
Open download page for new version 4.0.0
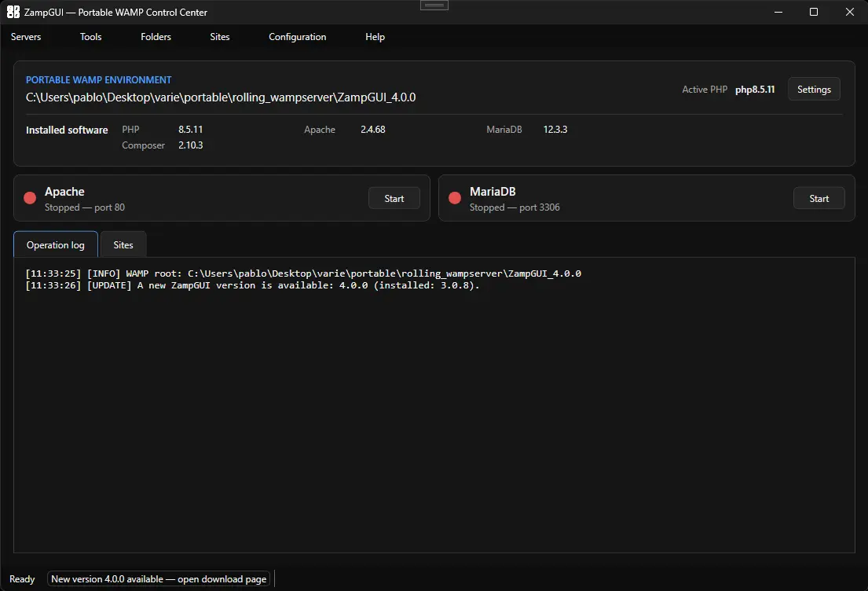pyautogui.click(x=159, y=578)
